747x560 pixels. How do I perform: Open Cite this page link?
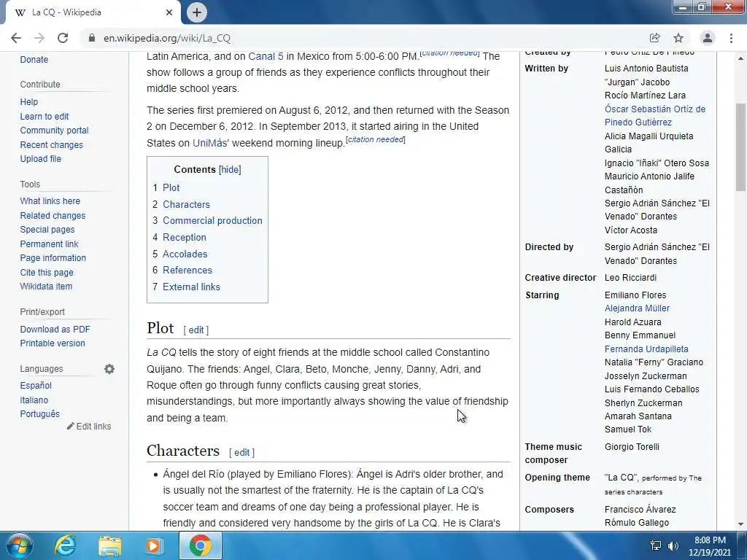47,273
